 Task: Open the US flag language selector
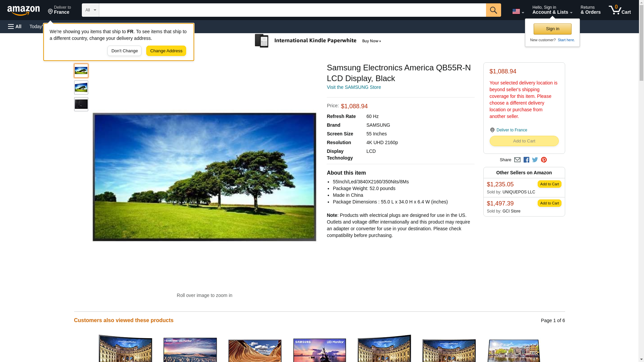tap(518, 11)
